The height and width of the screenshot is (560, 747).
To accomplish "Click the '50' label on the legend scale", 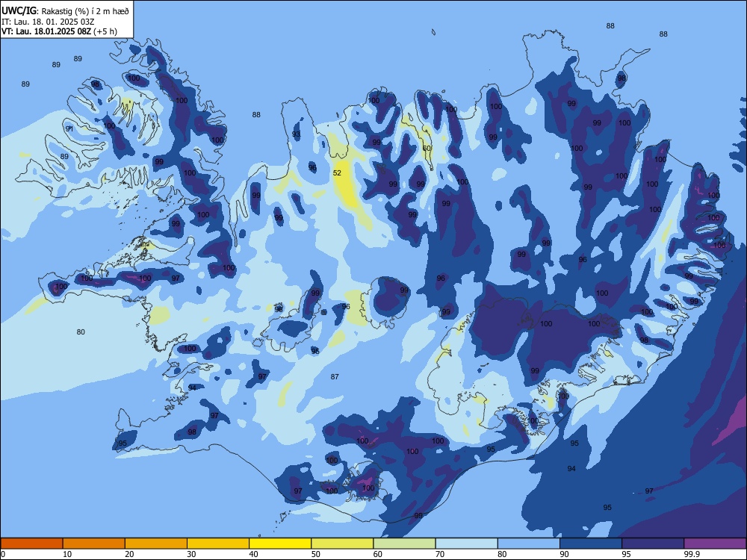I will [x=315, y=554].
